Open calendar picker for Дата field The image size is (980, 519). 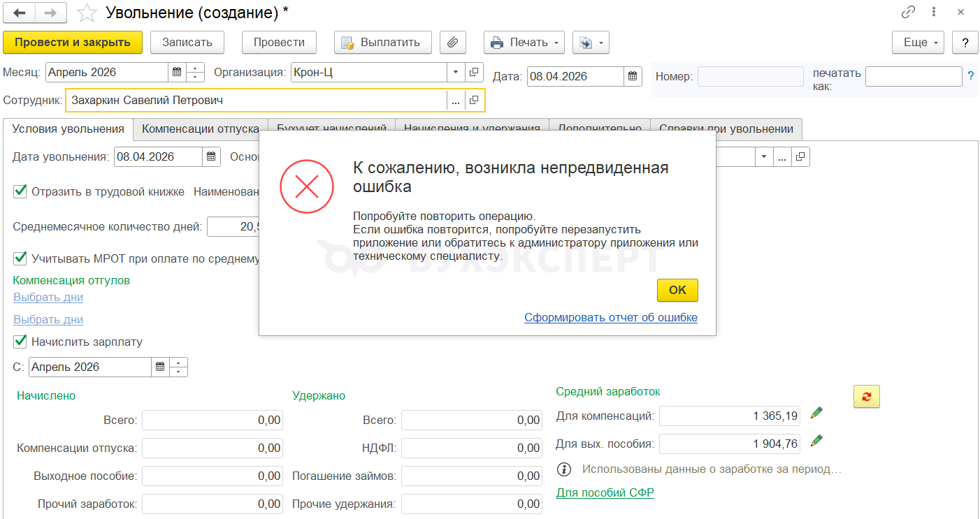pos(633,76)
